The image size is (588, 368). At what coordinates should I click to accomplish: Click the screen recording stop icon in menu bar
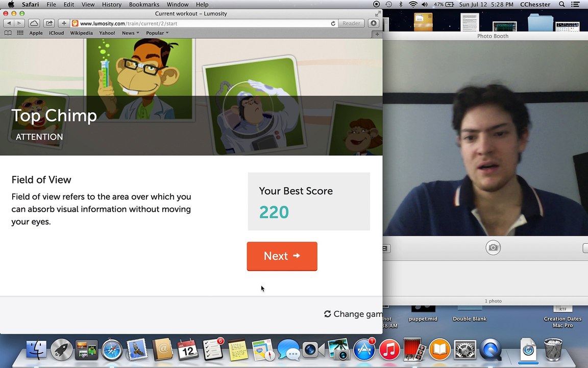(x=377, y=5)
